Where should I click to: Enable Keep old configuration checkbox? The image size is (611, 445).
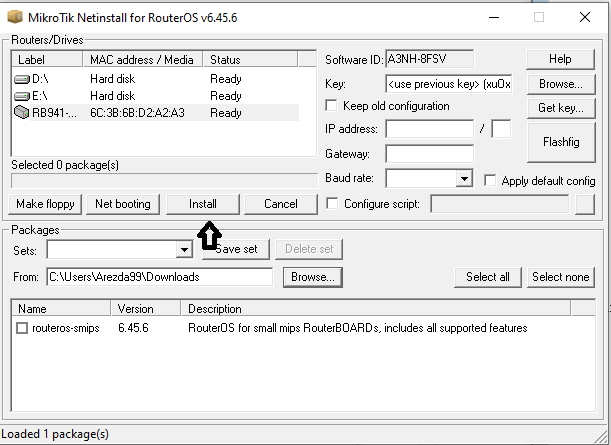(331, 106)
